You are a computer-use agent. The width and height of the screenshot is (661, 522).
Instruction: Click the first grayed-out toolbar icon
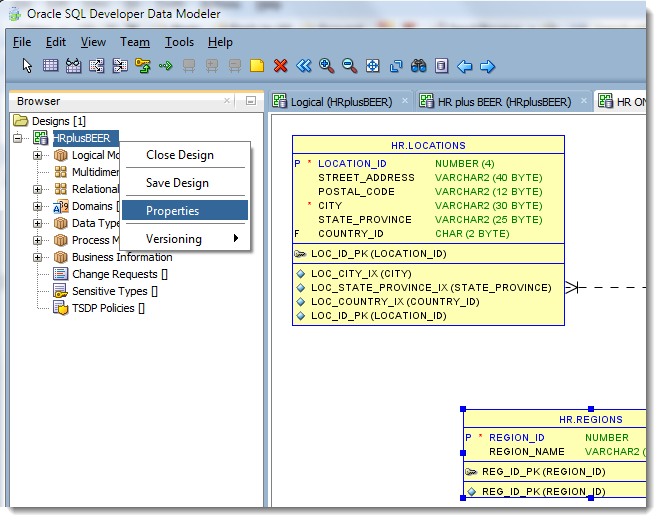(x=189, y=66)
